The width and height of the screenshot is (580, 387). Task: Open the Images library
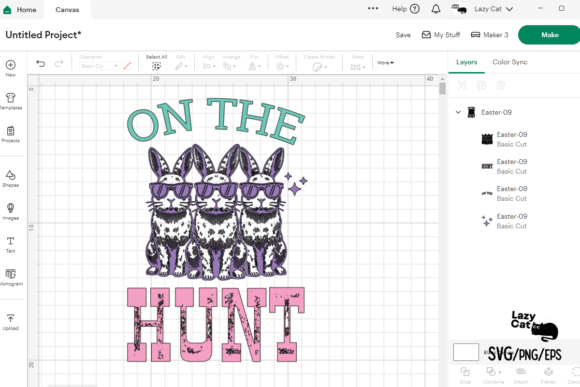pyautogui.click(x=10, y=211)
